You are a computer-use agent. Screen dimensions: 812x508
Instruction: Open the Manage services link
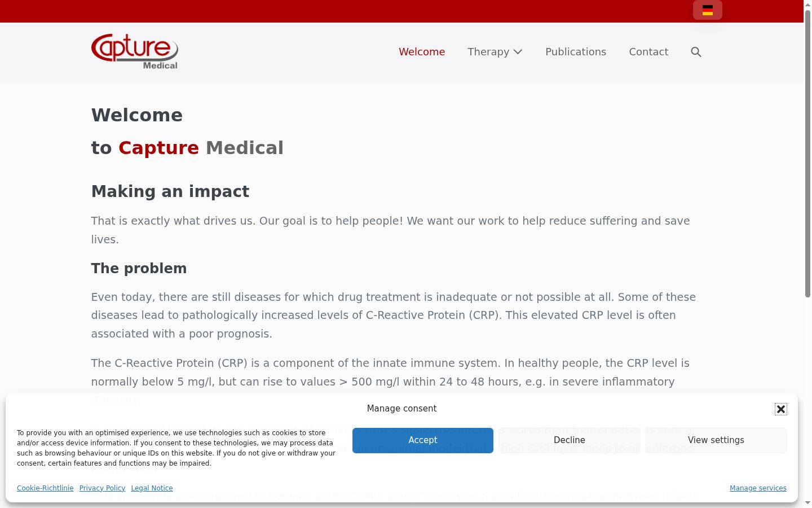[758, 488]
